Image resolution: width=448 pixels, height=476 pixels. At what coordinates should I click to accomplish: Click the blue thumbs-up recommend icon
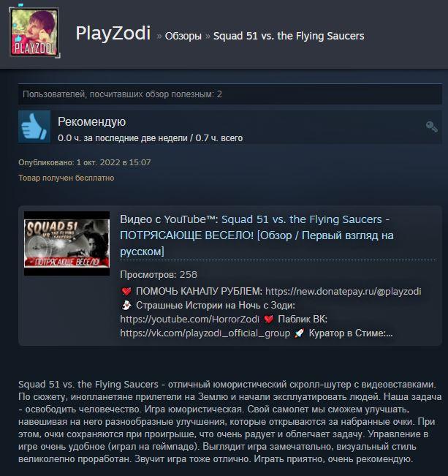coord(34,126)
